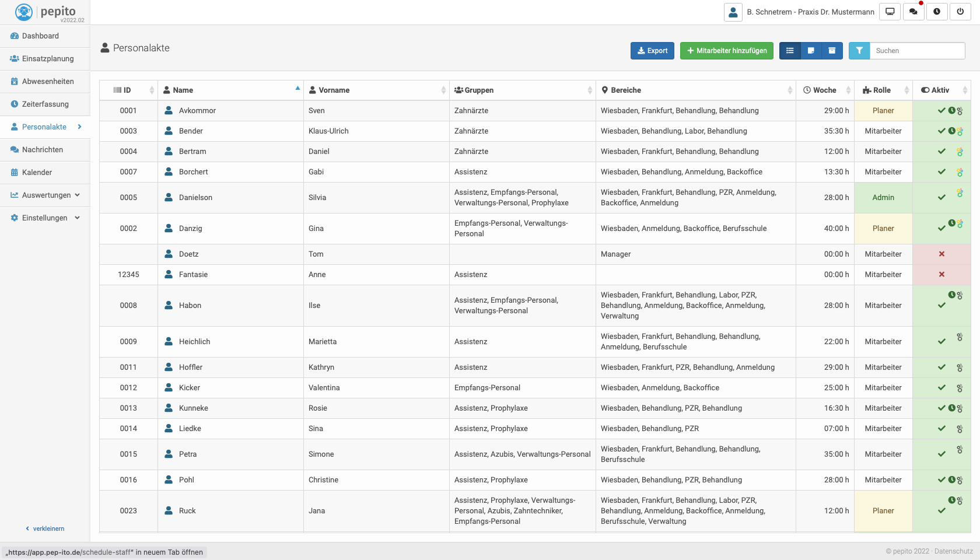Switch to list view toggle

coord(790,51)
